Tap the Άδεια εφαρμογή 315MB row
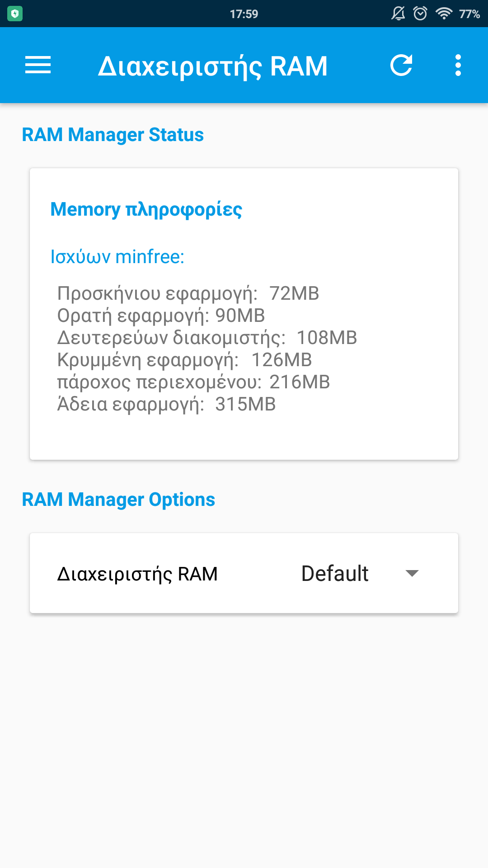 coord(166,404)
